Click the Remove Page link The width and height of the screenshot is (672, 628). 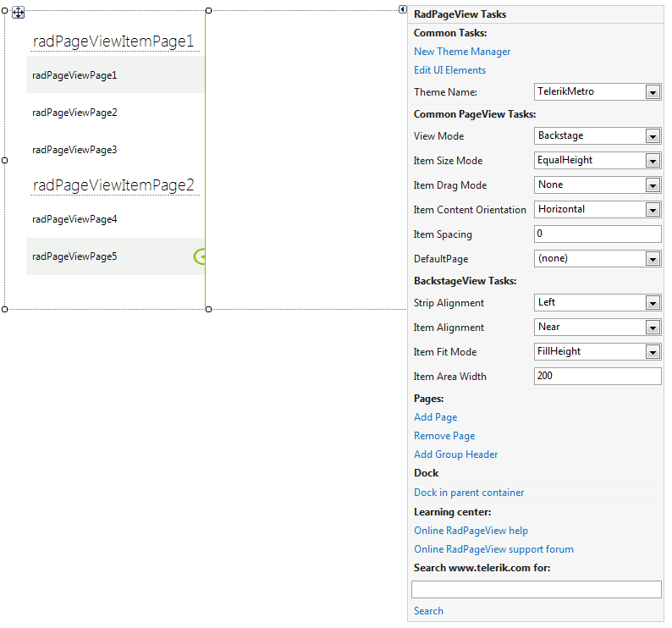point(444,436)
